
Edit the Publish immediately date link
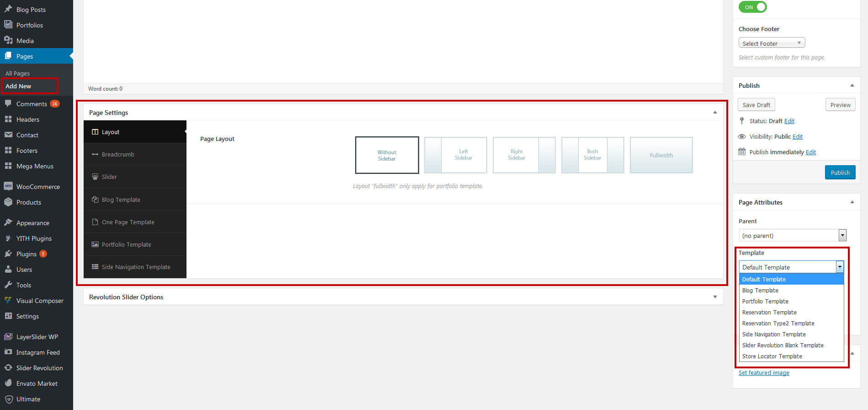(x=811, y=152)
